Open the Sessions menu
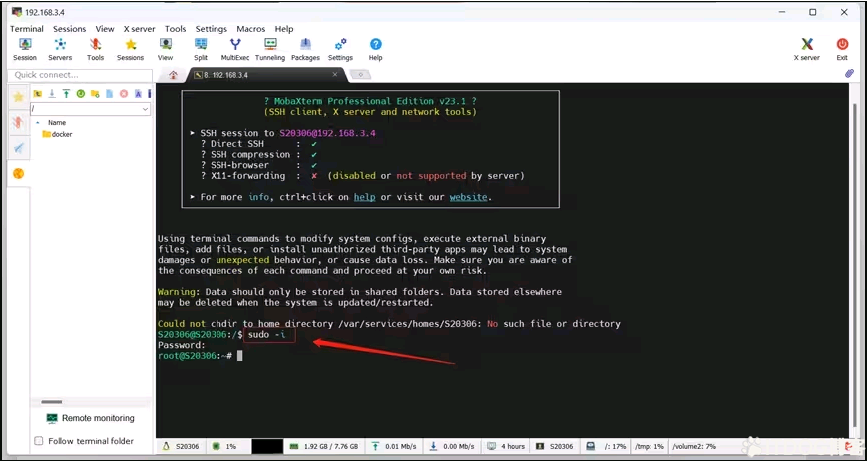Viewport: 868px width, 461px height. pos(69,29)
